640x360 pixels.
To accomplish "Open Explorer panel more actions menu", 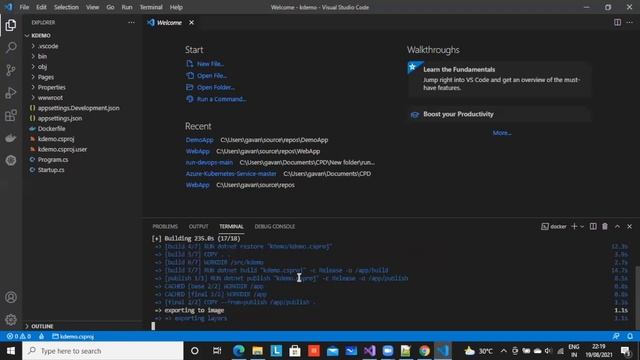I will (x=131, y=22).
